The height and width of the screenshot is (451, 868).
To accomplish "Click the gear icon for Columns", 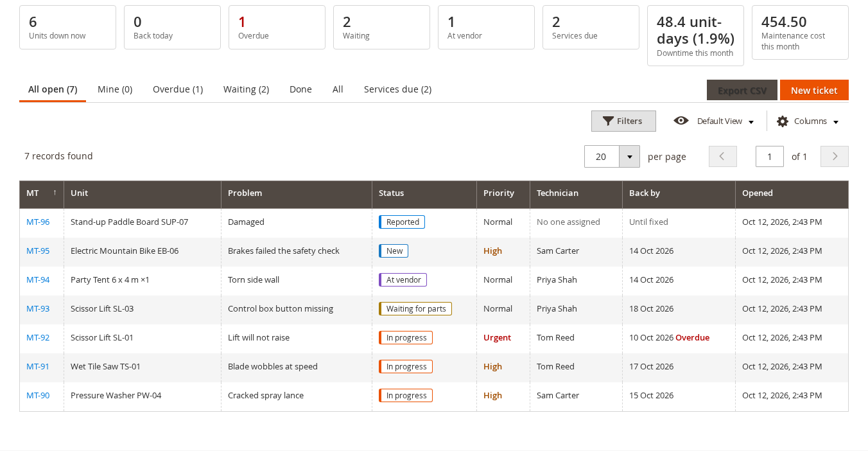I will pyautogui.click(x=783, y=121).
